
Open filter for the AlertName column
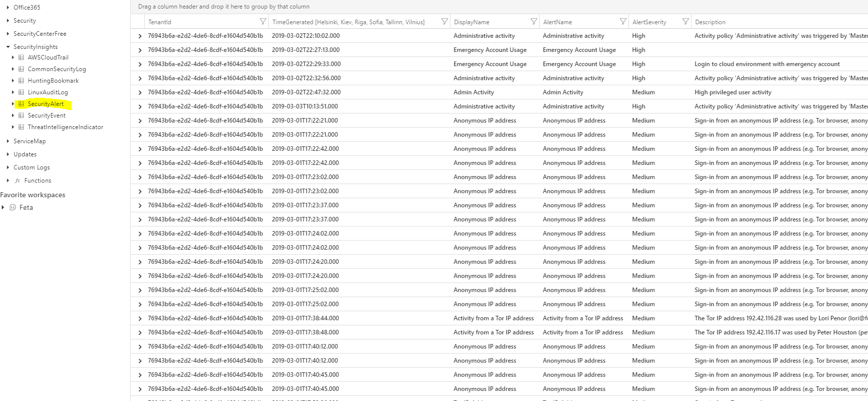point(623,22)
